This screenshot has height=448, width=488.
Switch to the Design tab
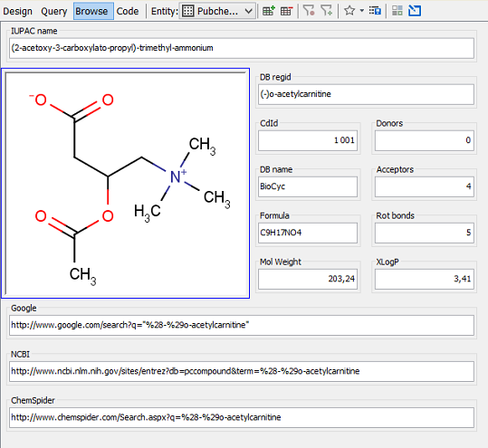pyautogui.click(x=17, y=11)
